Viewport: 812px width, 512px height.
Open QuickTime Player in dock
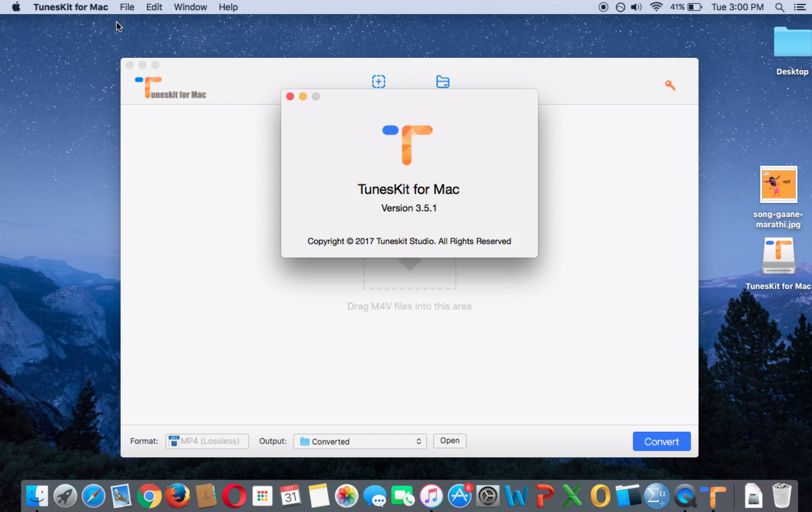(x=685, y=496)
